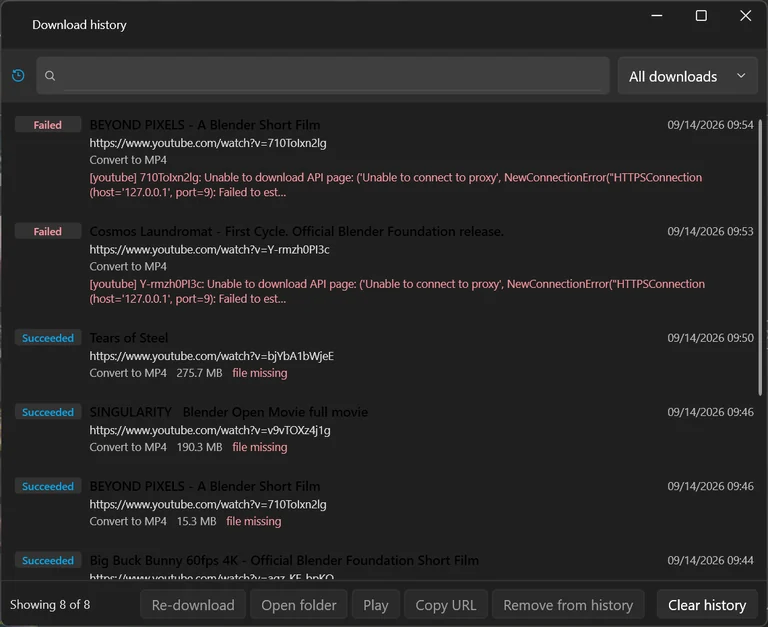
Task: Click the Play button
Action: coord(376,605)
